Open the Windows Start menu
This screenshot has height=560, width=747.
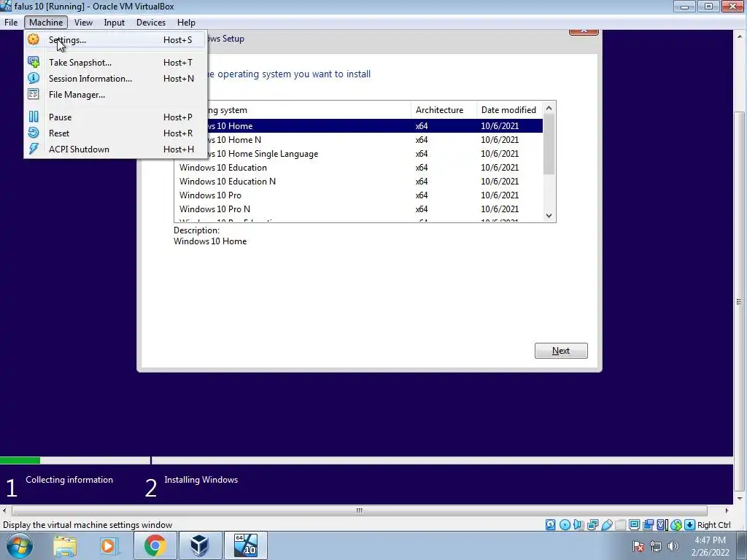pos(19,545)
